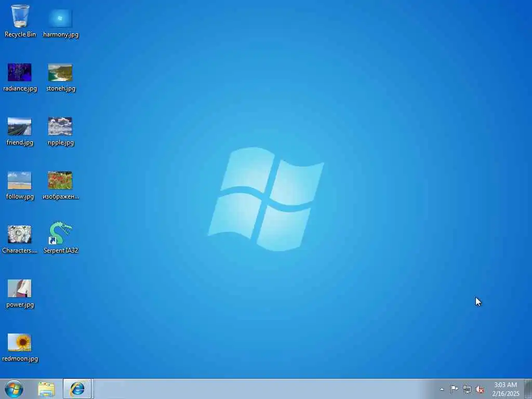The image size is (532, 399).
Task: Select the power.jpg desktop file
Action: click(20, 293)
